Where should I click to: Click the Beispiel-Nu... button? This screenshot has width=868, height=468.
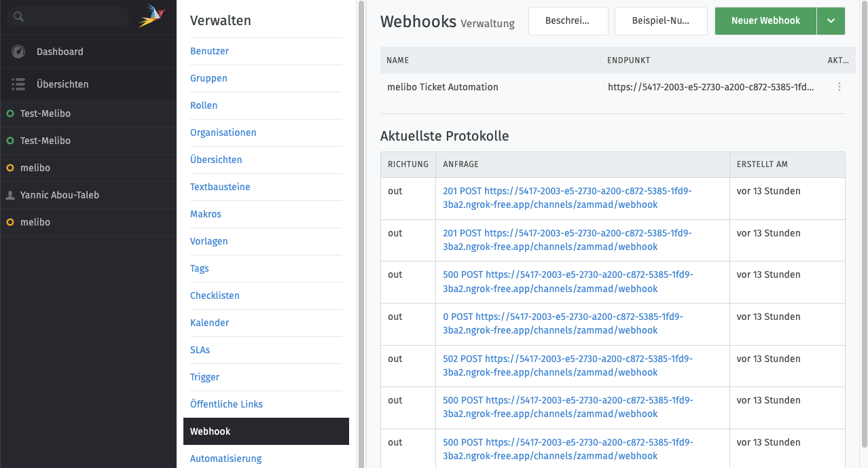point(660,21)
